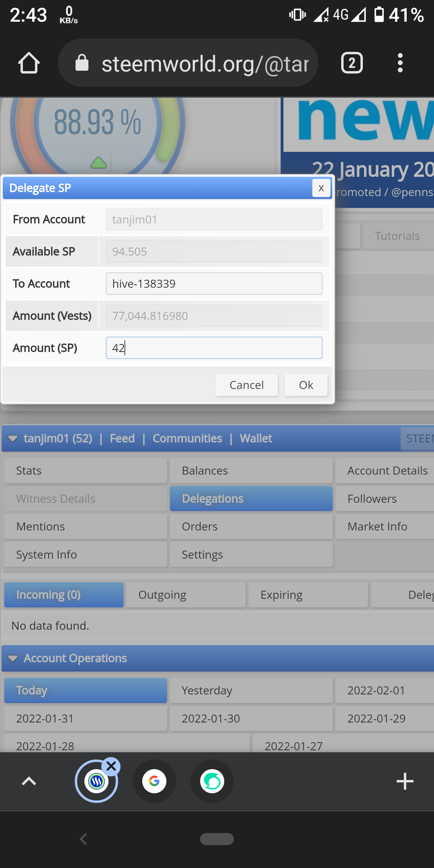Switch to the green chat bubble tab icon

212,781
